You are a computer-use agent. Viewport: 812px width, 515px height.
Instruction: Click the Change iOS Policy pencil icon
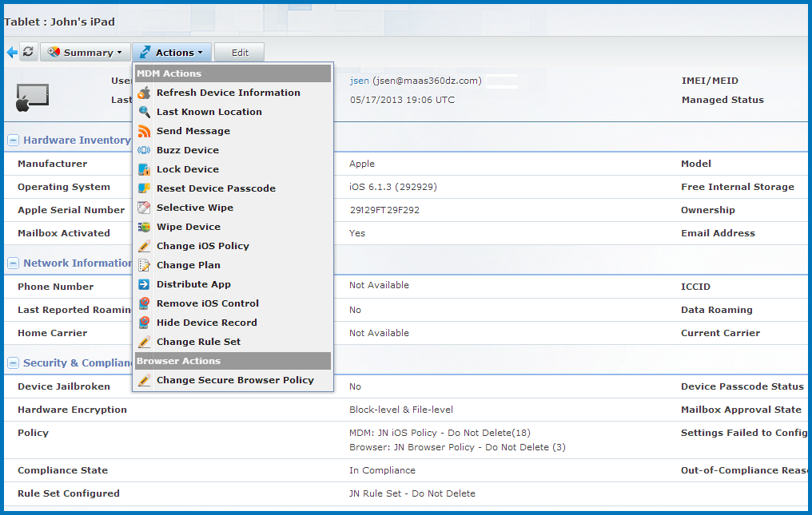(144, 246)
